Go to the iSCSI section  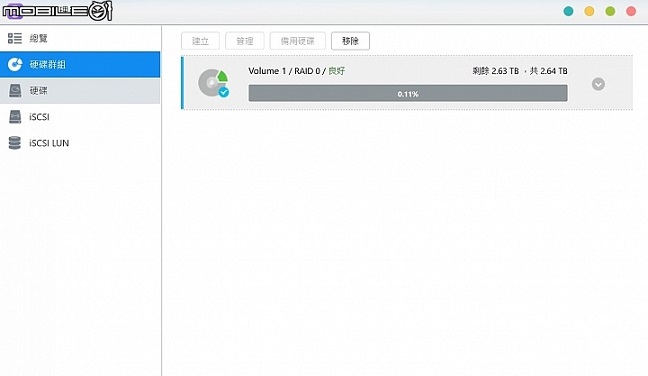80,117
